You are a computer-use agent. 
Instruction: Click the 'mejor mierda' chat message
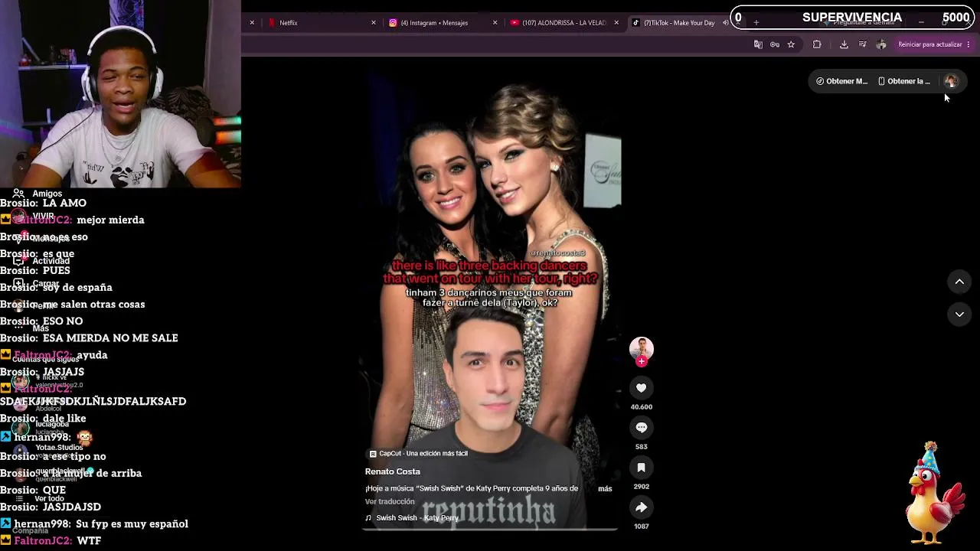[110, 220]
